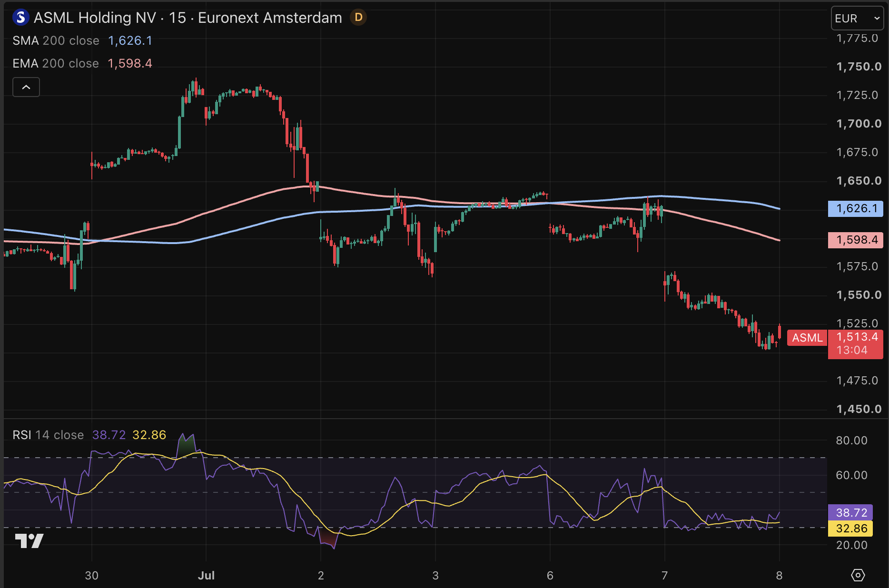Open the TradingView logo link

pos(29,540)
